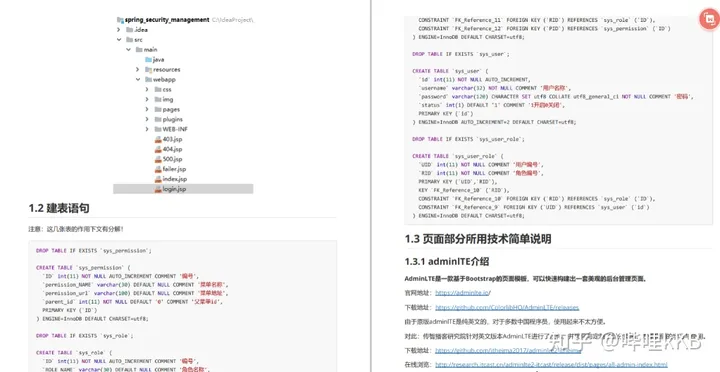The image size is (720, 372).
Task: Click the CONSTRAINT `FK_Reference_11` foreign key line
Action: [537, 20]
